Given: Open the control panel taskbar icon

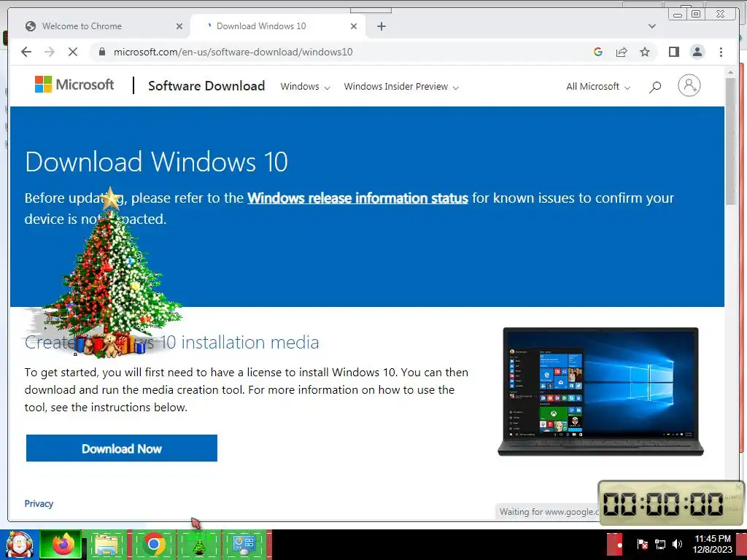Looking at the screenshot, I should pyautogui.click(x=244, y=545).
